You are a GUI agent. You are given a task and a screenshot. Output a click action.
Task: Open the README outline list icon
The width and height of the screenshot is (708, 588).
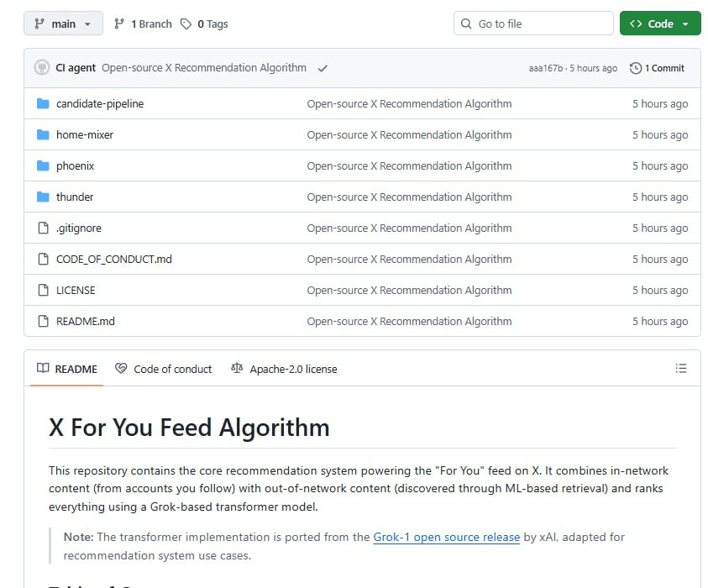pyautogui.click(x=681, y=369)
